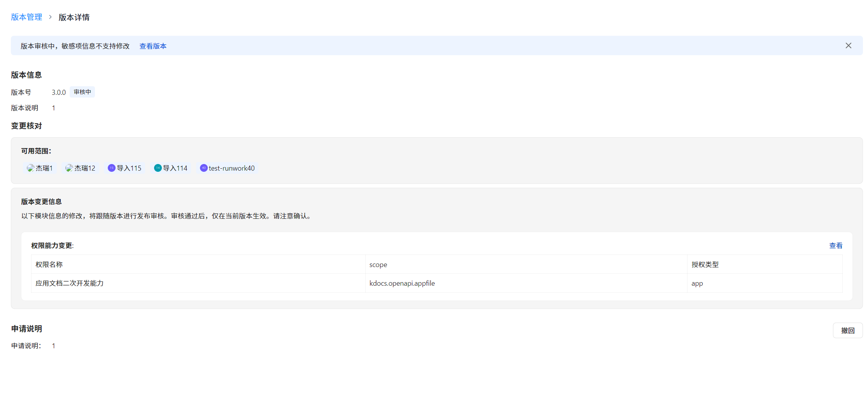The image size is (868, 412).
Task: Go back to 版本管理 via breadcrumb
Action: (26, 17)
